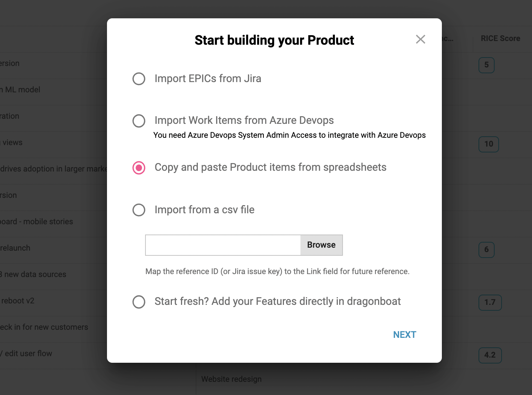The height and width of the screenshot is (395, 532).
Task: Pick the Import from a csv file option
Action: pyautogui.click(x=139, y=210)
